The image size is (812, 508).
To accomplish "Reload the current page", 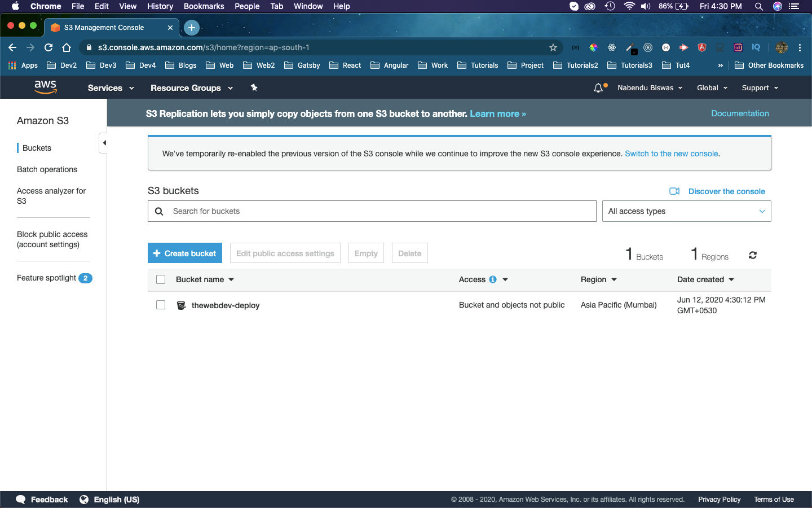I will tap(48, 47).
